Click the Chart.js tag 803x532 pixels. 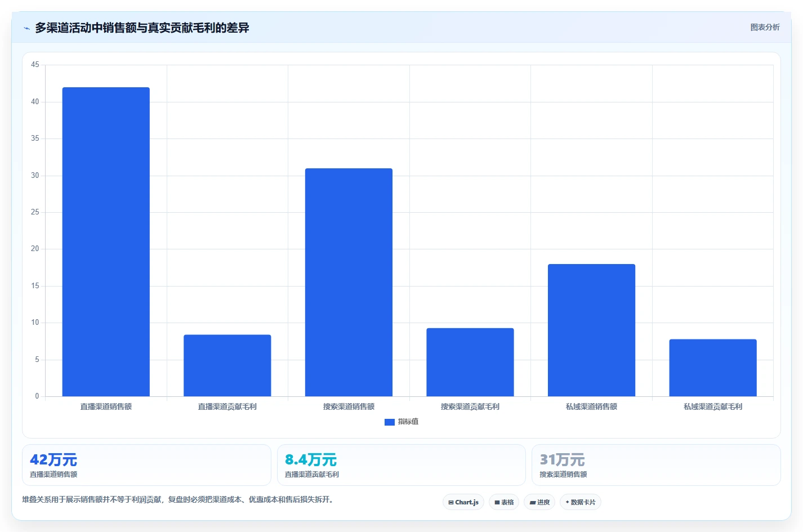(463, 502)
